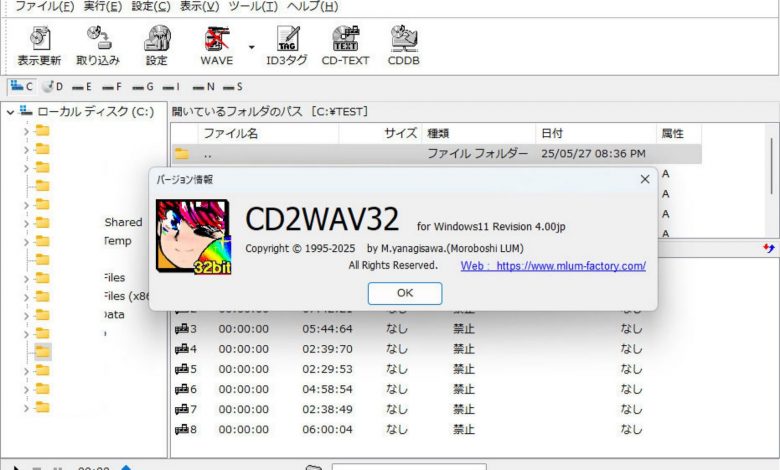
Task: Click the track length 06:00:04
Action: 327,429
